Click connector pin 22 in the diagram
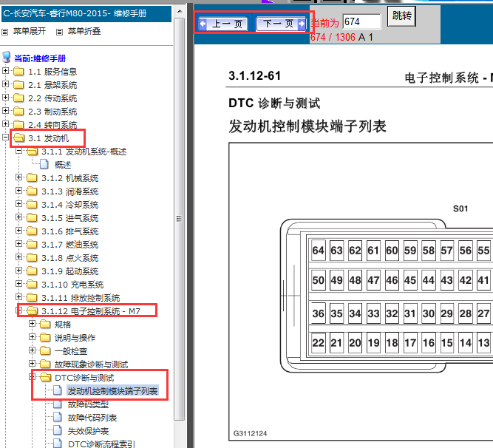This screenshot has height=448, width=493. (x=318, y=342)
